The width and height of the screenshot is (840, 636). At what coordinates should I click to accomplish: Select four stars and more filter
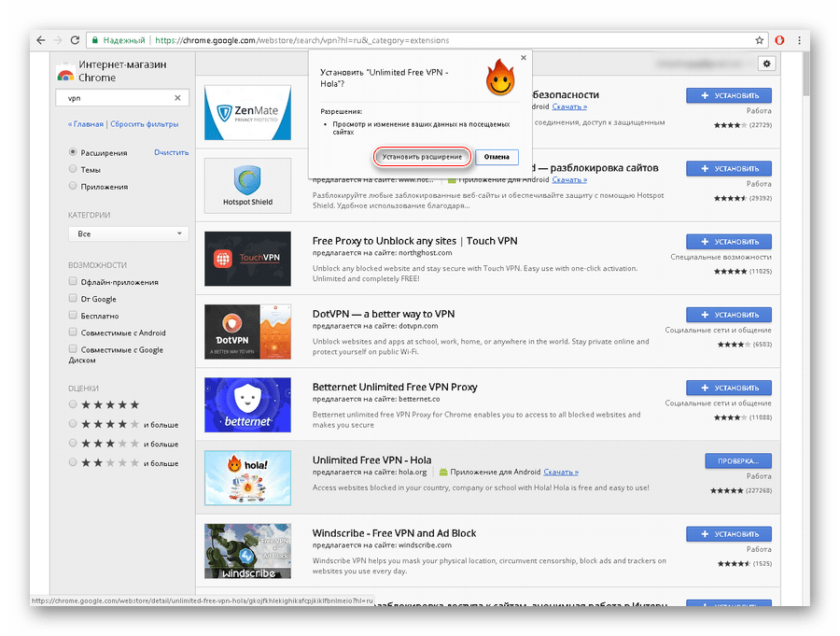click(73, 424)
